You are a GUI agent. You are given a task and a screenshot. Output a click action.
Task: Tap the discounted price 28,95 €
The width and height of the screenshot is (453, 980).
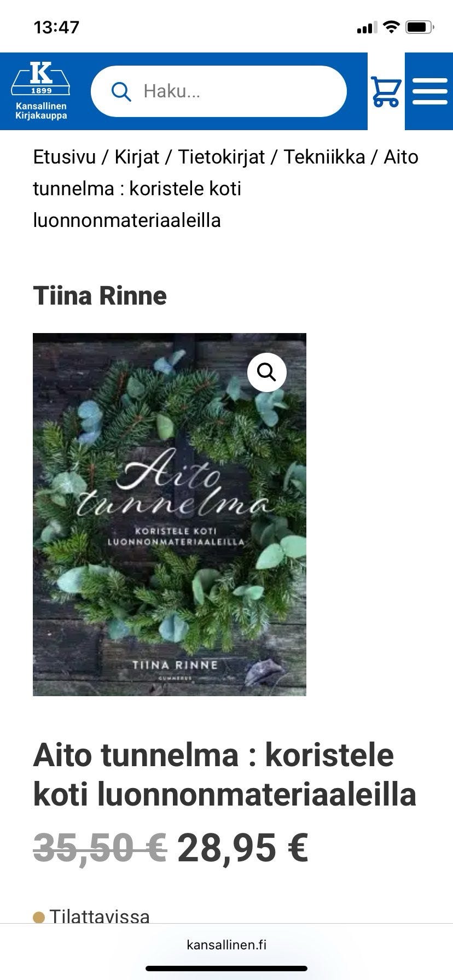(243, 848)
